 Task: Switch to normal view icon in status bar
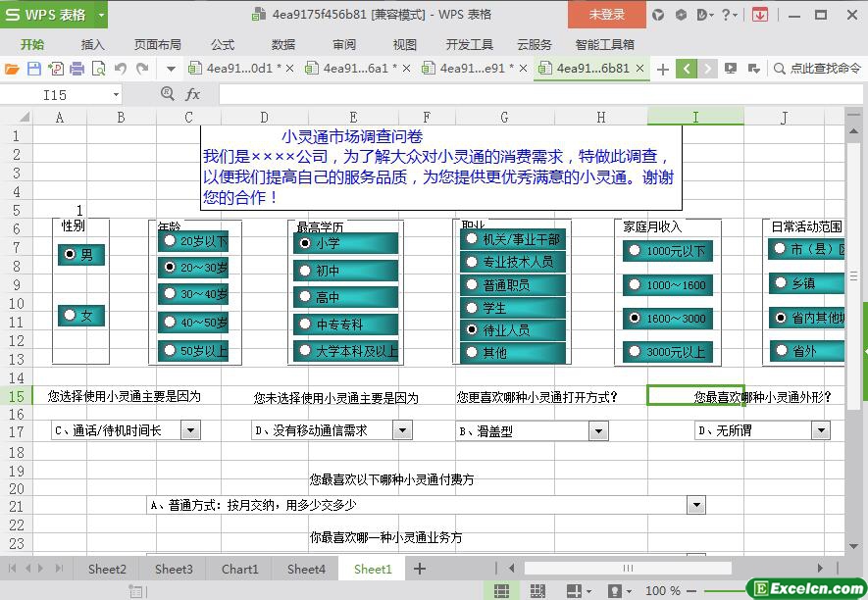501,591
